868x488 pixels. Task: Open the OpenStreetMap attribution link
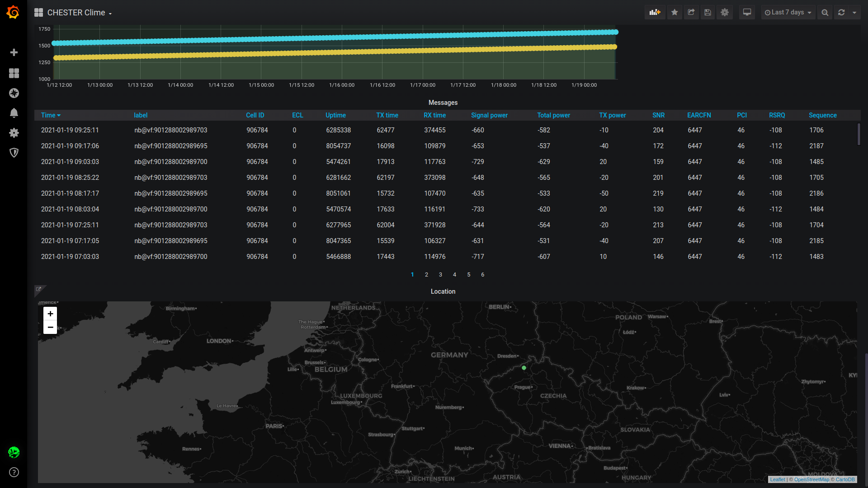click(x=811, y=479)
